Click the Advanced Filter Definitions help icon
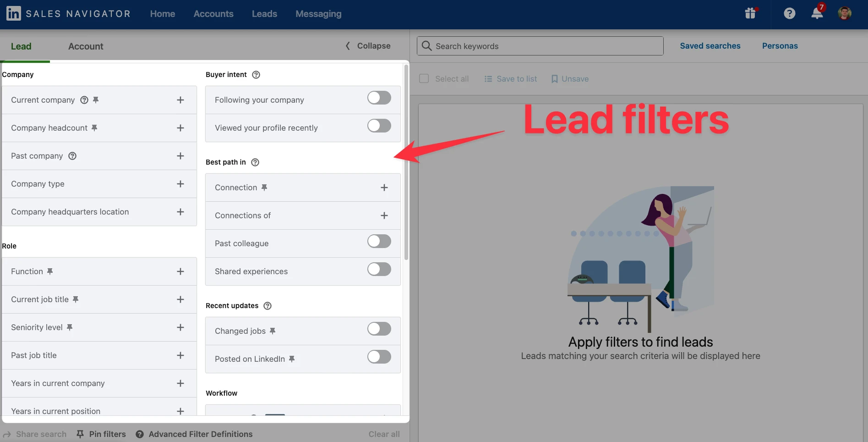 (140, 434)
